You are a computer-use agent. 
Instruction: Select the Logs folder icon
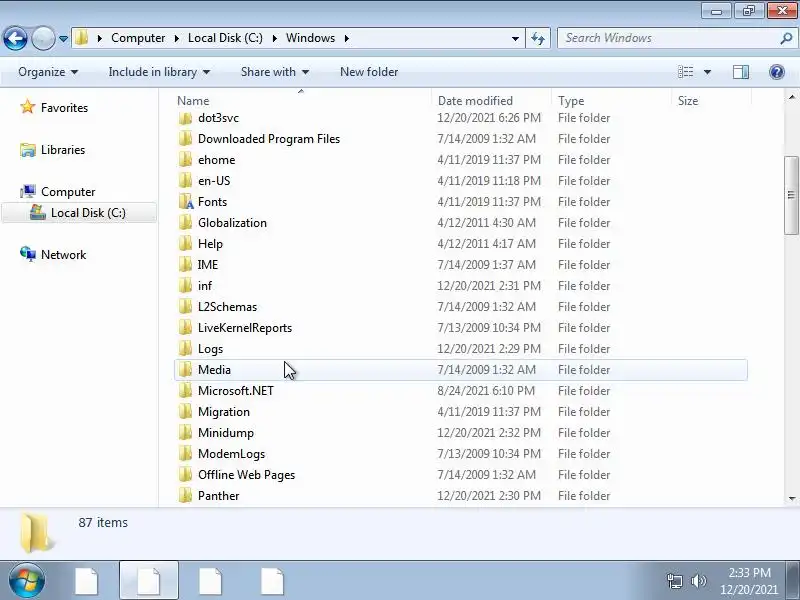pos(186,349)
